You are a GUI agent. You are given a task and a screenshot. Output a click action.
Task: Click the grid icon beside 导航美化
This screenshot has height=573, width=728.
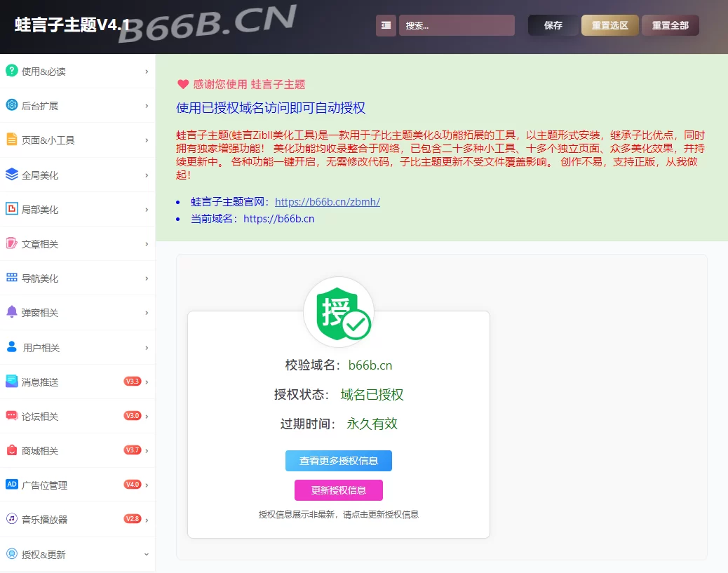[12, 278]
